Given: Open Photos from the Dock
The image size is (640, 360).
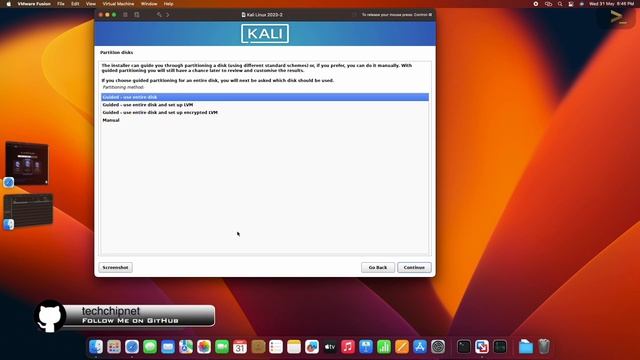Looking at the screenshot, I should pos(204,347).
